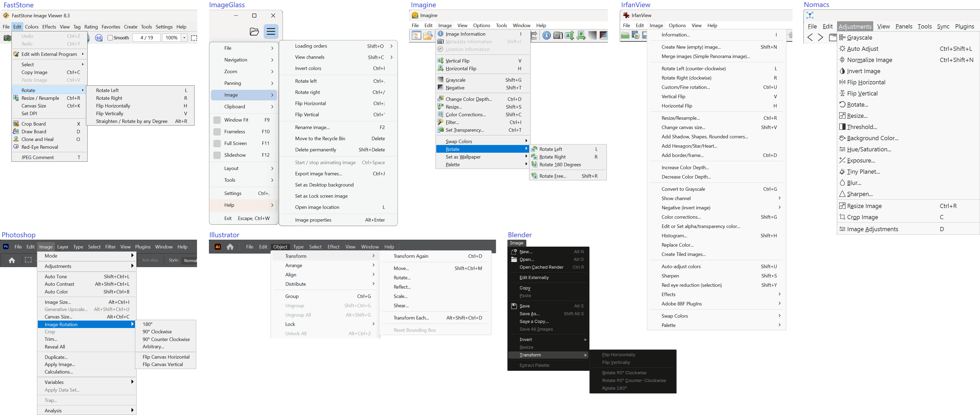
Task: Open the Effect menu in Illustrator
Action: click(334, 247)
